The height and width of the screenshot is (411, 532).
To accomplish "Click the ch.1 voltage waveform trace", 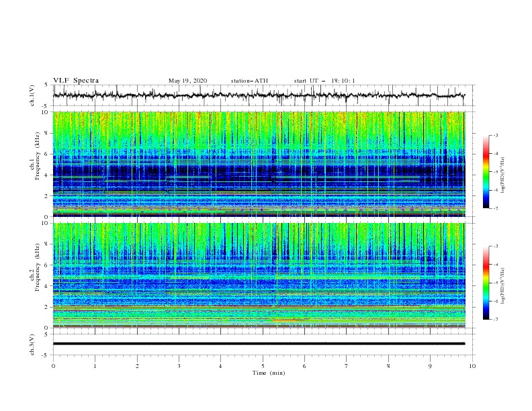I will pos(259,95).
